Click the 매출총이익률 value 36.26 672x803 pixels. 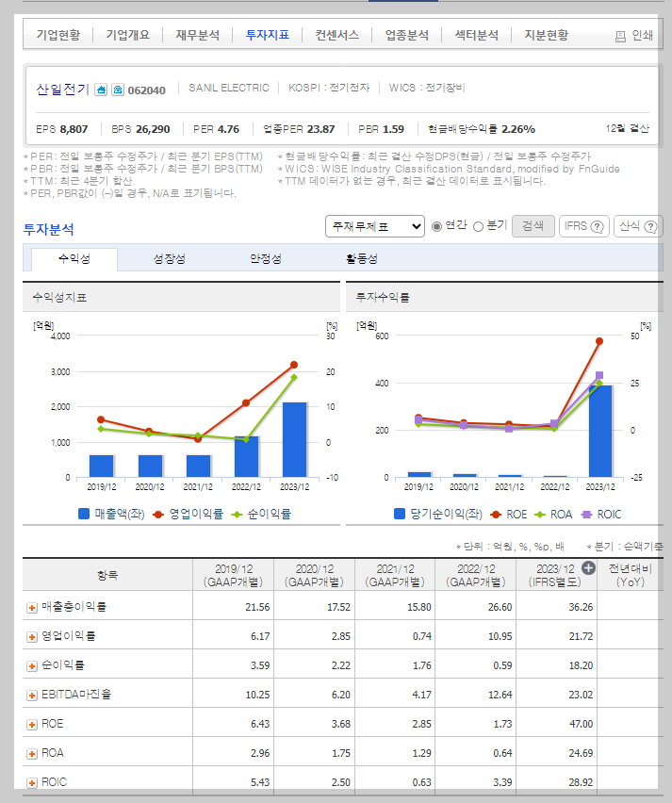click(581, 607)
